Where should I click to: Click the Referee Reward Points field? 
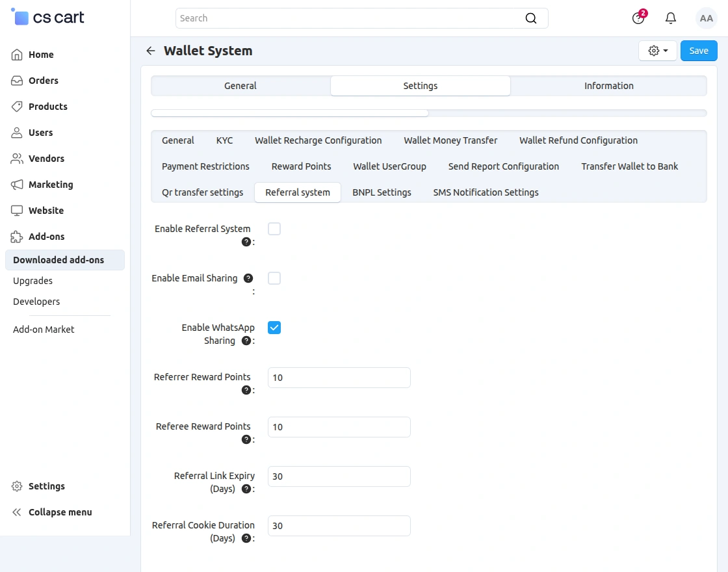click(x=339, y=427)
